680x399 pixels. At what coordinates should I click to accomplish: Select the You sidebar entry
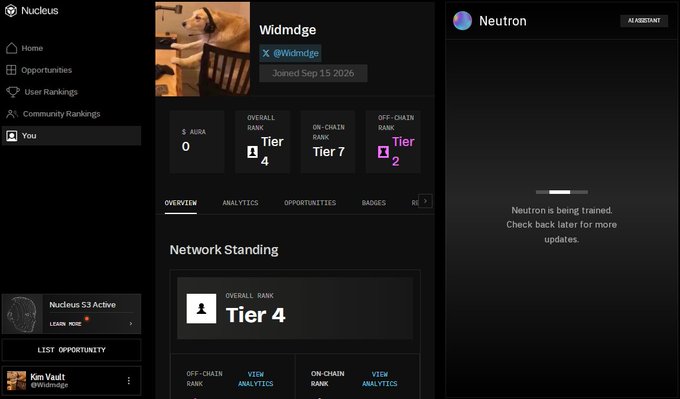[x=72, y=136]
